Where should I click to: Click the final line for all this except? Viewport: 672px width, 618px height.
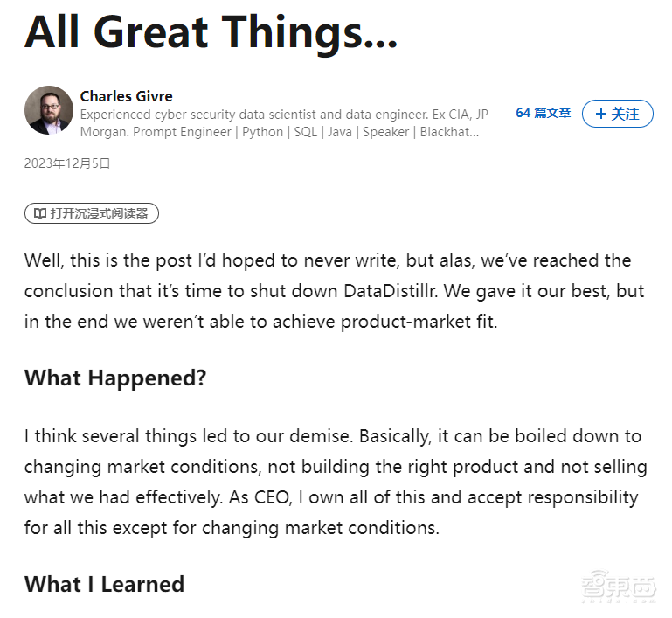[232, 528]
